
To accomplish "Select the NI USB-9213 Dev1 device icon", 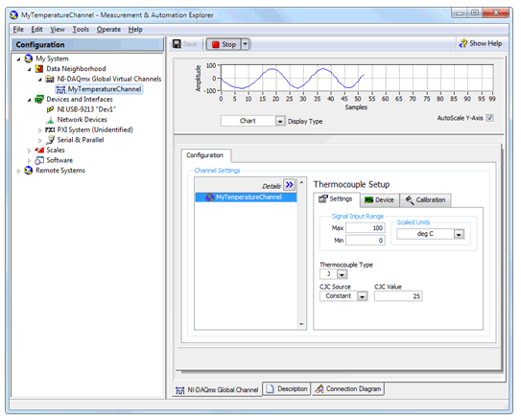I will (x=50, y=109).
